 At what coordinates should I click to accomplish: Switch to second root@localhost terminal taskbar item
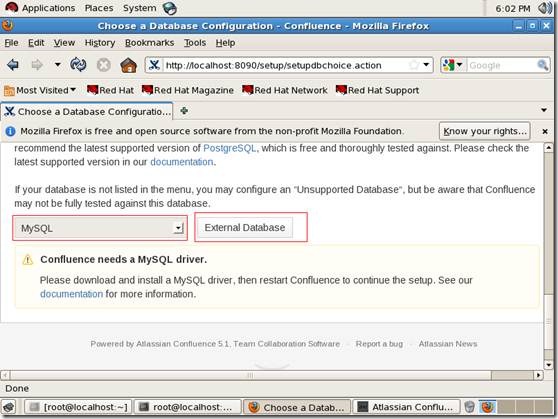(187, 407)
